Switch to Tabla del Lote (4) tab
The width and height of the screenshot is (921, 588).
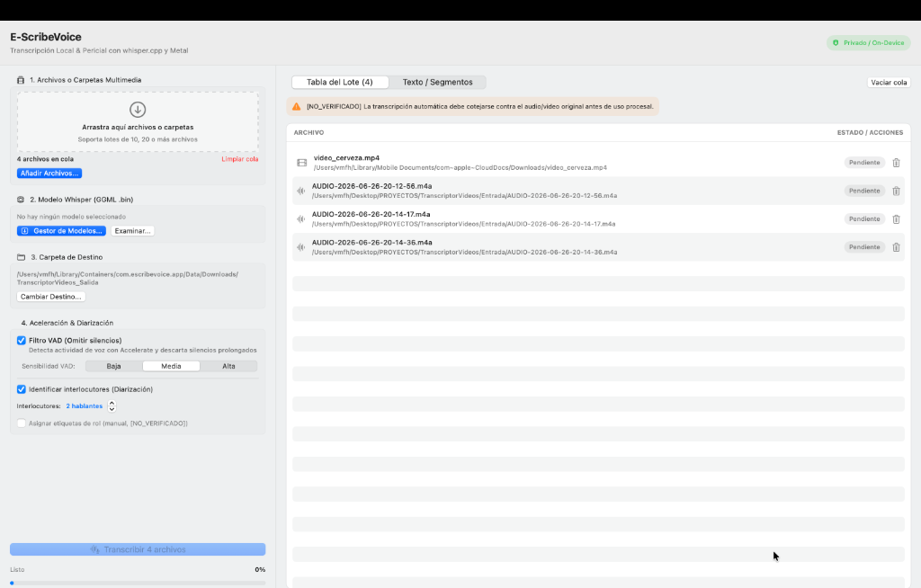pyautogui.click(x=339, y=82)
